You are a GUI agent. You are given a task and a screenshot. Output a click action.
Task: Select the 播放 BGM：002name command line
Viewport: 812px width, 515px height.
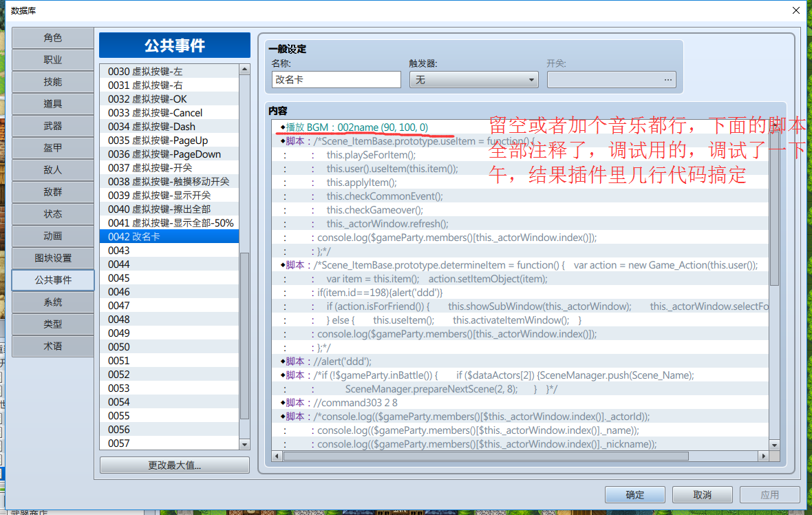[x=520, y=127]
